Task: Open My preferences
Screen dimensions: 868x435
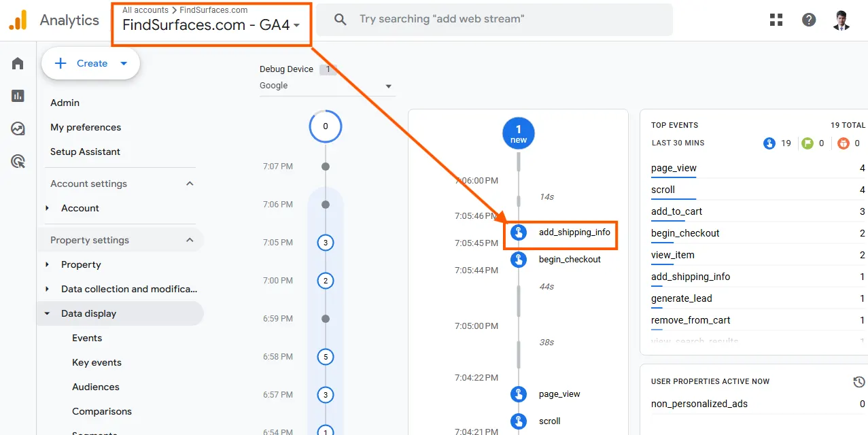Action: pyautogui.click(x=86, y=127)
